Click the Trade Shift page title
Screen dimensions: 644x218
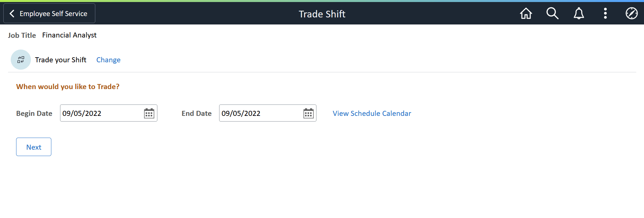tap(321, 14)
